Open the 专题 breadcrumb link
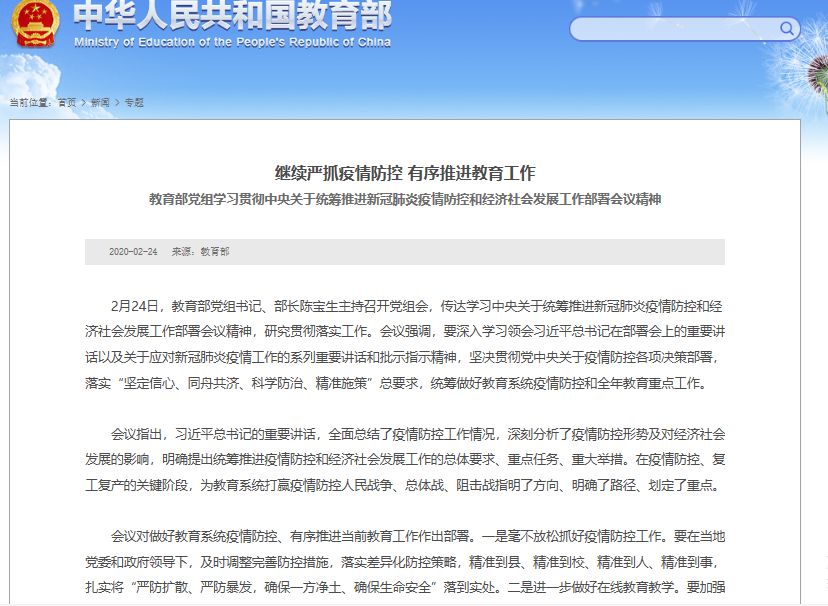 (134, 102)
